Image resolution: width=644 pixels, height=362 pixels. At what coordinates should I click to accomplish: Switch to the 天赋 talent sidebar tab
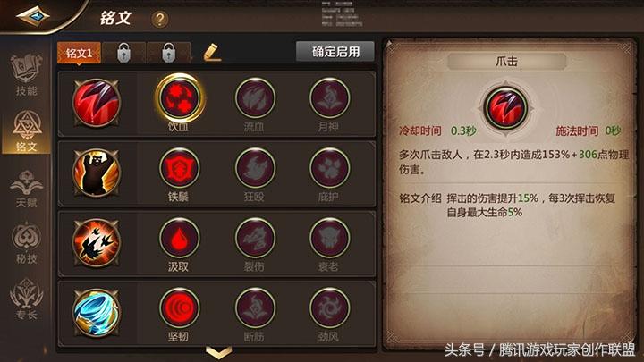[26, 189]
